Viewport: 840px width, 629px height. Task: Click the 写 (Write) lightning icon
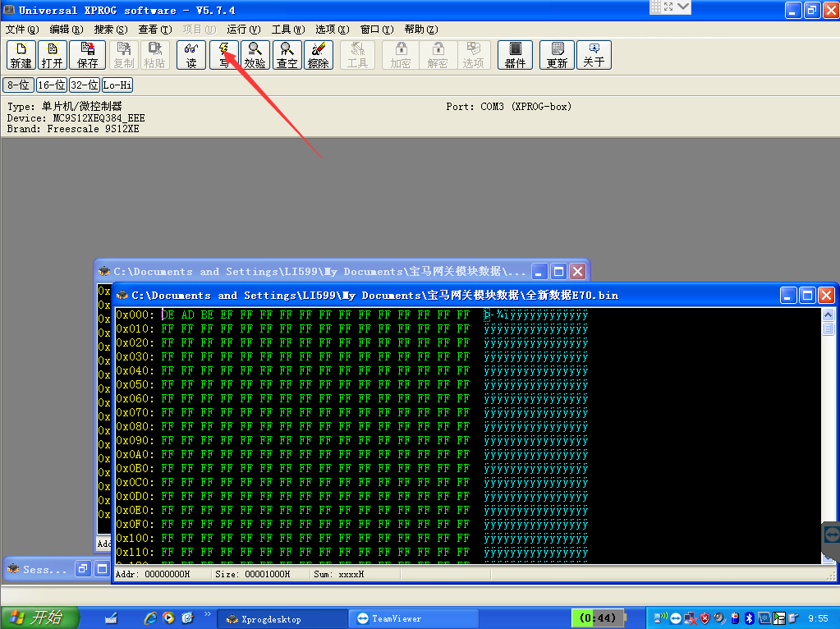pyautogui.click(x=224, y=55)
